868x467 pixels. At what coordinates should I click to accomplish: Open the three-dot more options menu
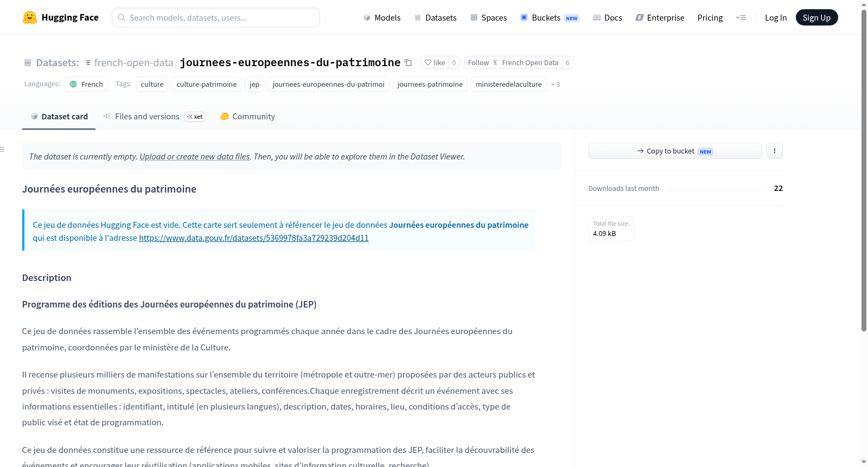coord(775,151)
